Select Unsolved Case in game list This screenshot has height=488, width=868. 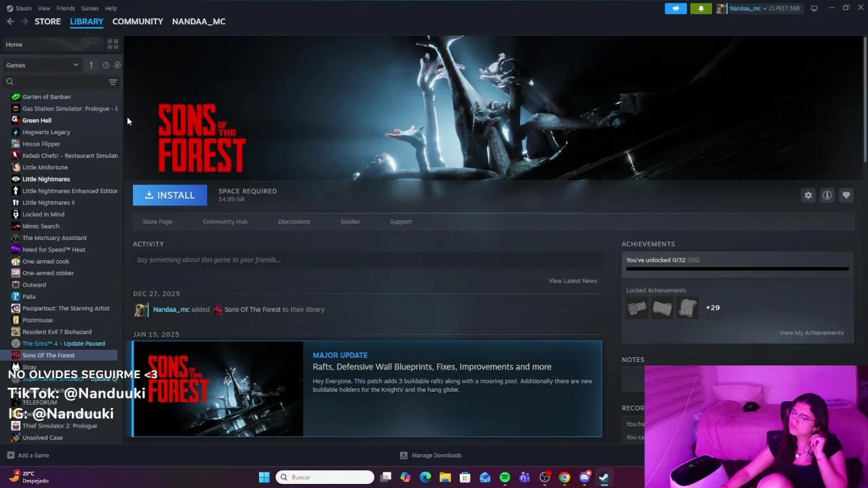(43, 438)
